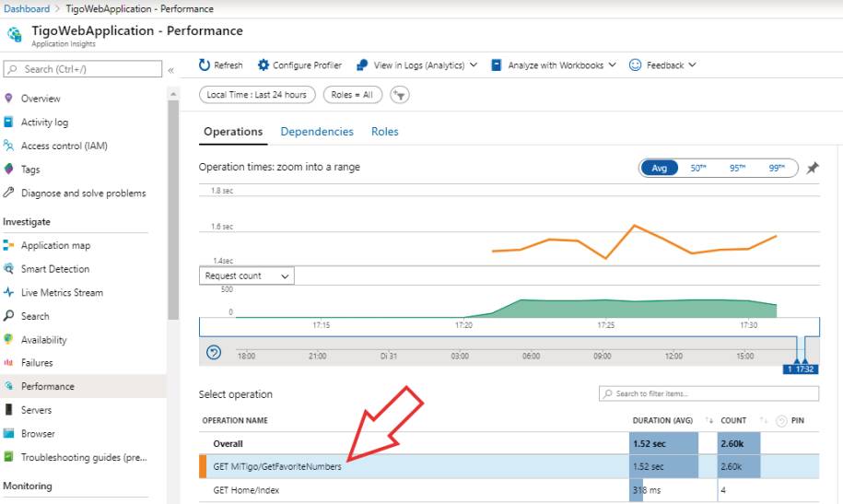Click the OPERATION NAME column header
This screenshot has height=504, width=843.
pyautogui.click(x=235, y=421)
